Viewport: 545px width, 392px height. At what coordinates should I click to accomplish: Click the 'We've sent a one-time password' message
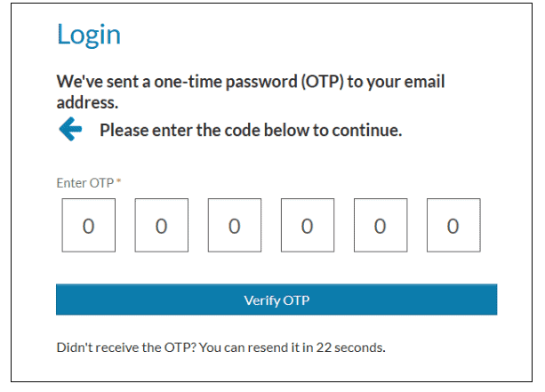[251, 82]
